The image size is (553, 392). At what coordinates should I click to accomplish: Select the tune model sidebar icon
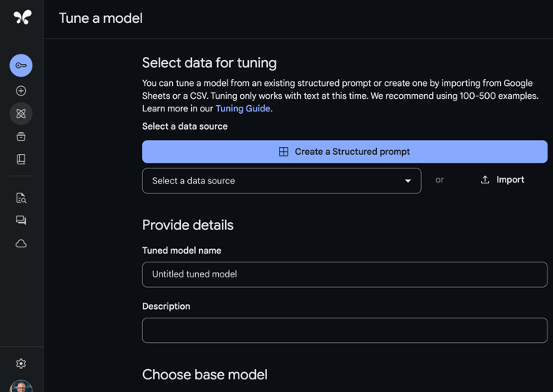click(x=21, y=114)
